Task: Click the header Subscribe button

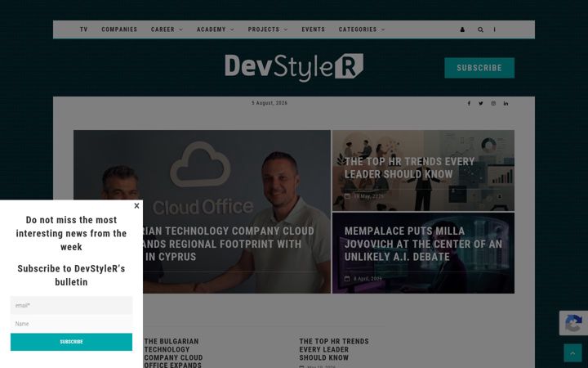Action: tap(479, 68)
